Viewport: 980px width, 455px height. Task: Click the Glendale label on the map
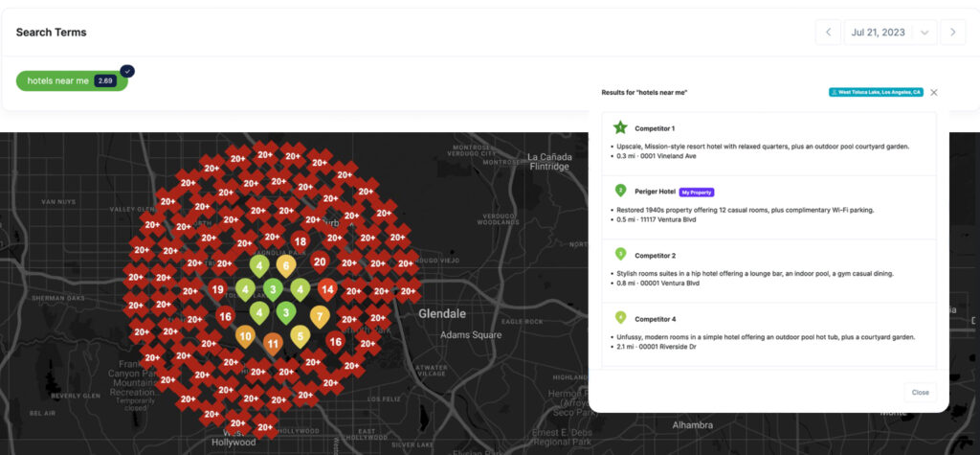click(442, 313)
